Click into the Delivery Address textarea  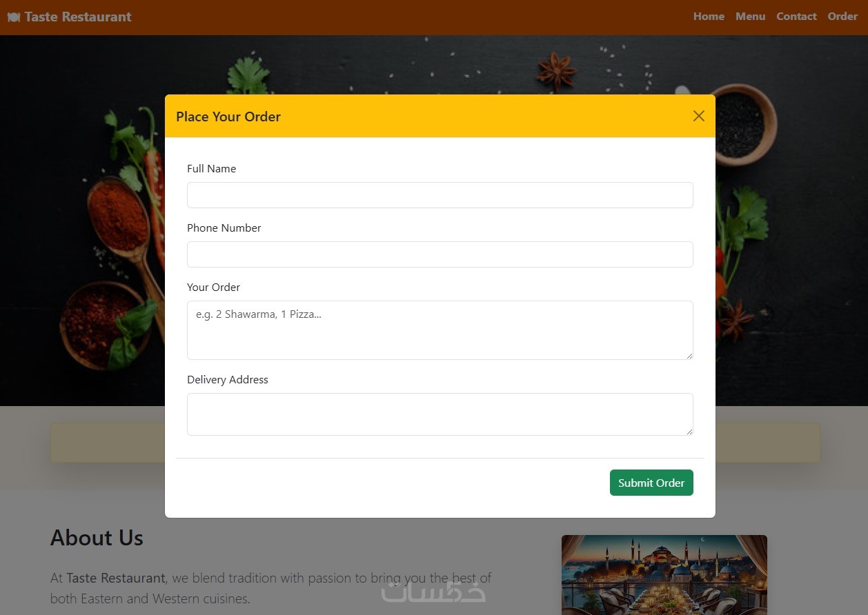click(440, 414)
